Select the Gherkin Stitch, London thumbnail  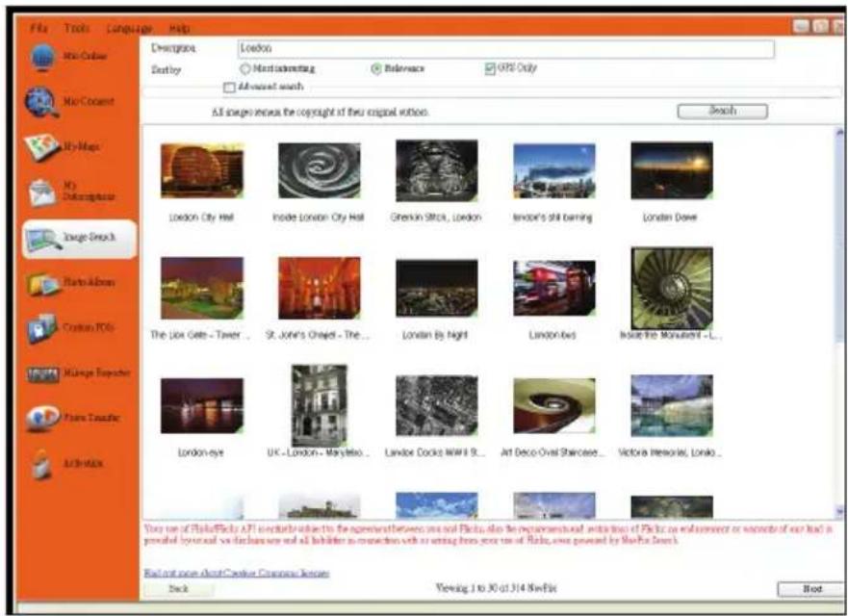(436, 171)
